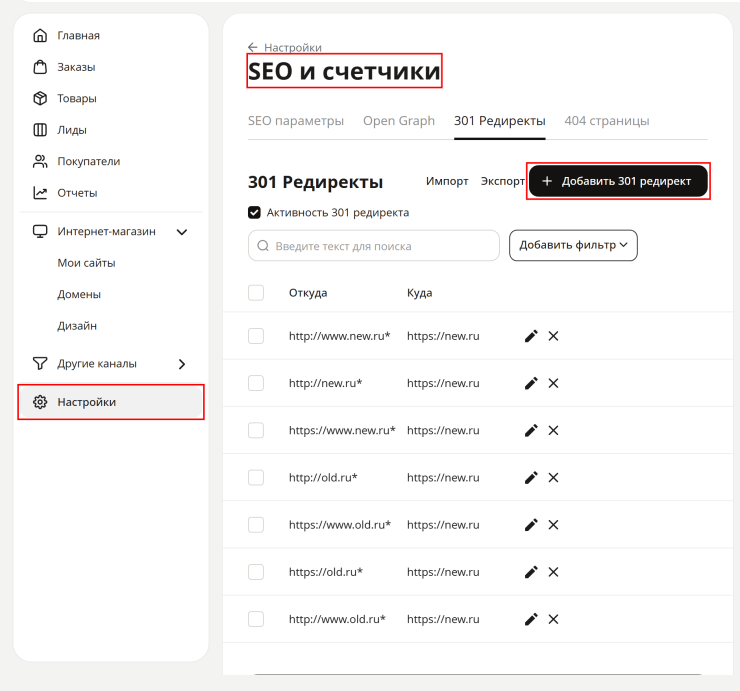Expand the Другие каналы submenu arrow
This screenshot has width=740, height=691.
click(182, 364)
